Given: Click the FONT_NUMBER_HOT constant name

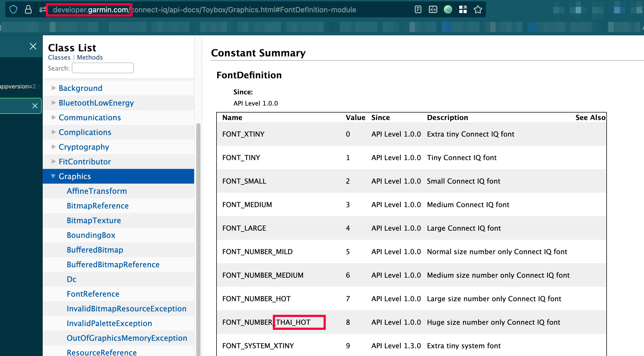Looking at the screenshot, I should 256,299.
